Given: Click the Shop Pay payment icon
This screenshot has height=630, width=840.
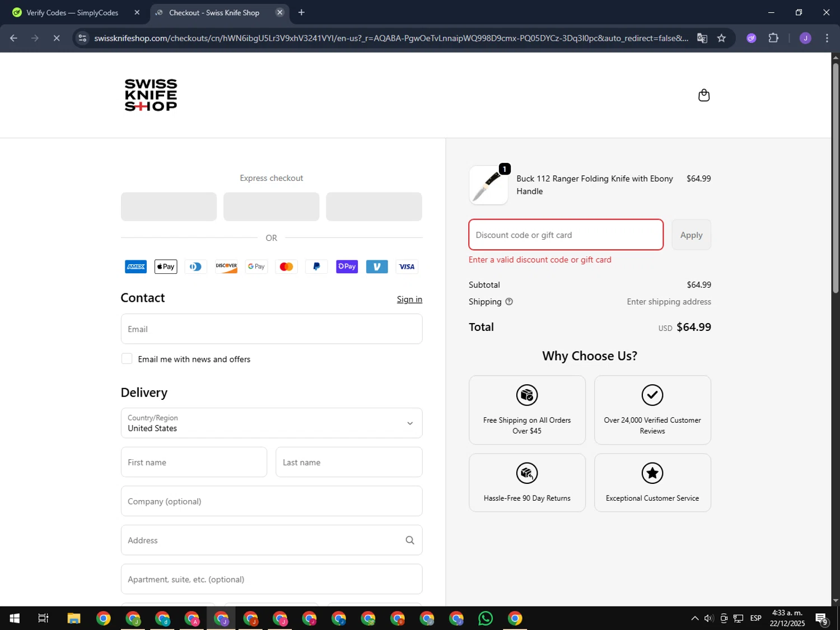Looking at the screenshot, I should pyautogui.click(x=347, y=267).
